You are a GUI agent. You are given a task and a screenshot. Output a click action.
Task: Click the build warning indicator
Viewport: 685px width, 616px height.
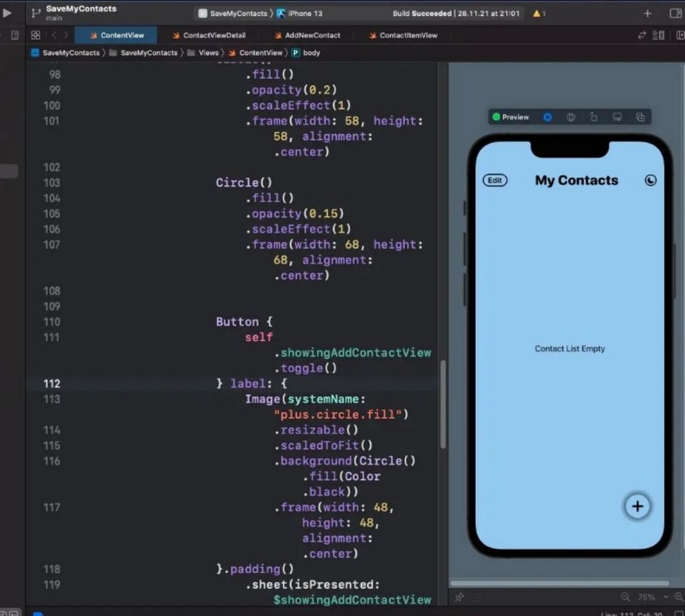point(538,14)
